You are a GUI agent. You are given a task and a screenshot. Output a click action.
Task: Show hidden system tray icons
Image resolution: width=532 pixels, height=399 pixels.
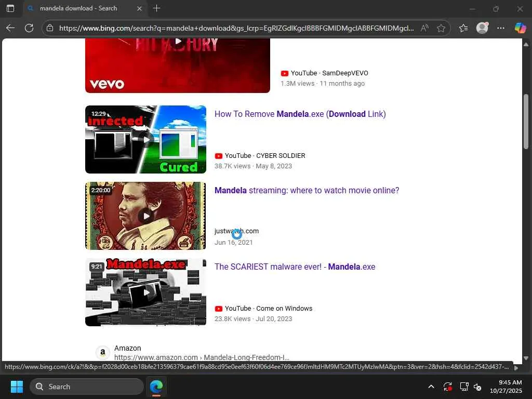(x=431, y=387)
